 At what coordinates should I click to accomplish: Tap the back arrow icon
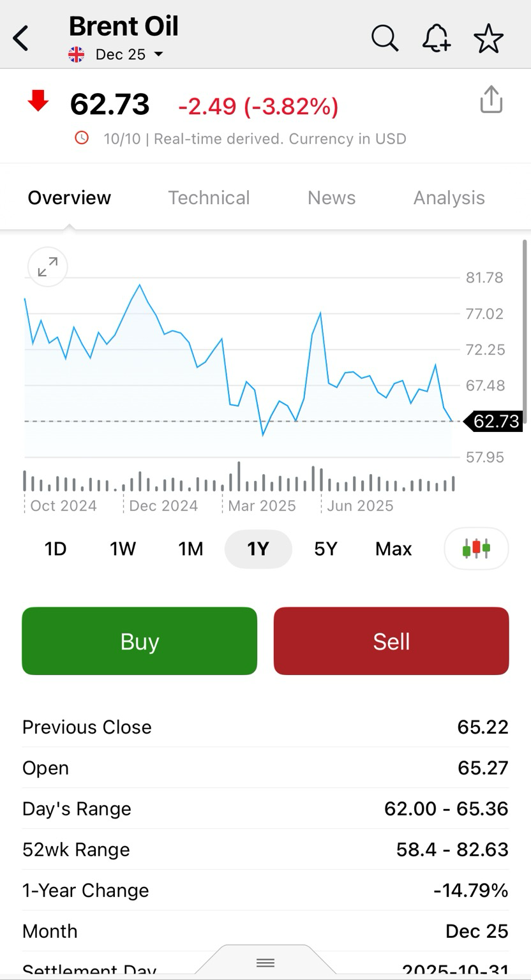(x=21, y=38)
